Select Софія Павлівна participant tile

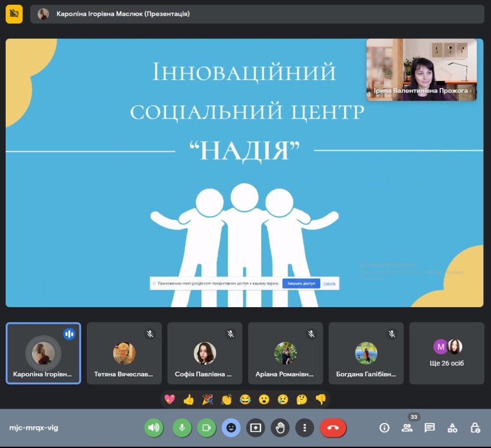pyautogui.click(x=205, y=353)
